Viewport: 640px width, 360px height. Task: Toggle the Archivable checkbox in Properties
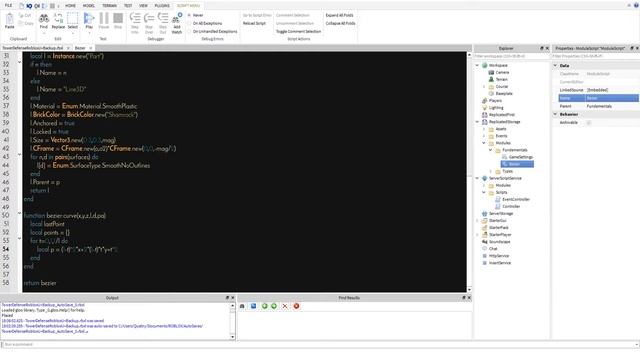[x=589, y=122]
